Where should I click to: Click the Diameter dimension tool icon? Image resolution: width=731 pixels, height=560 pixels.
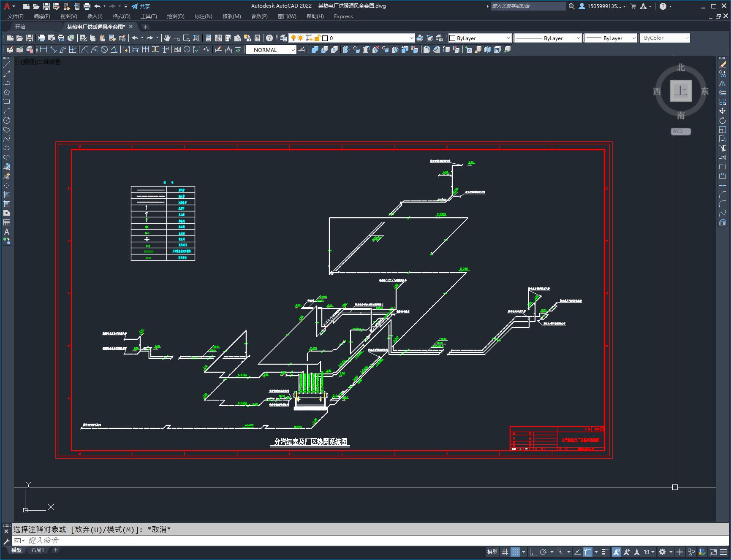pos(104,49)
